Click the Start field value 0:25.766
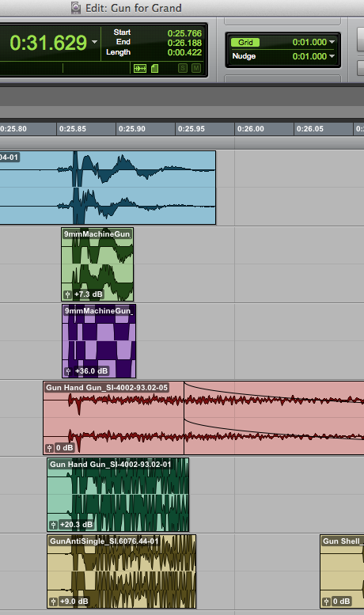The width and height of the screenshot is (364, 615). (x=184, y=33)
